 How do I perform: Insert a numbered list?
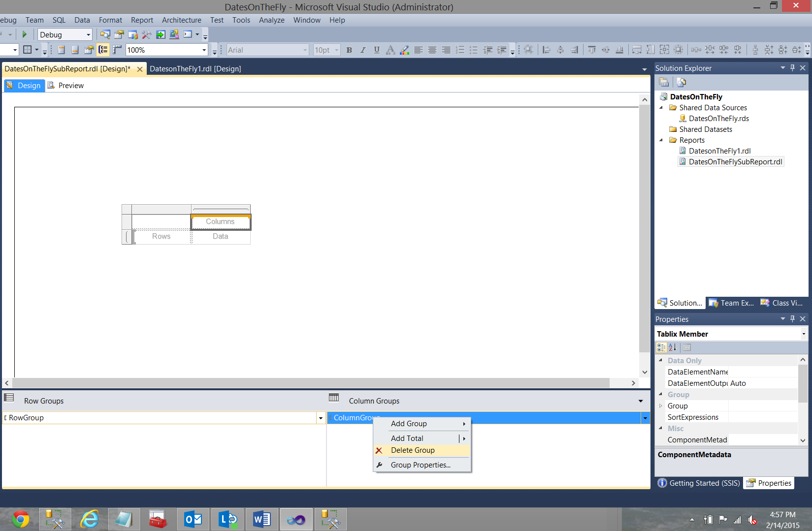pos(460,50)
